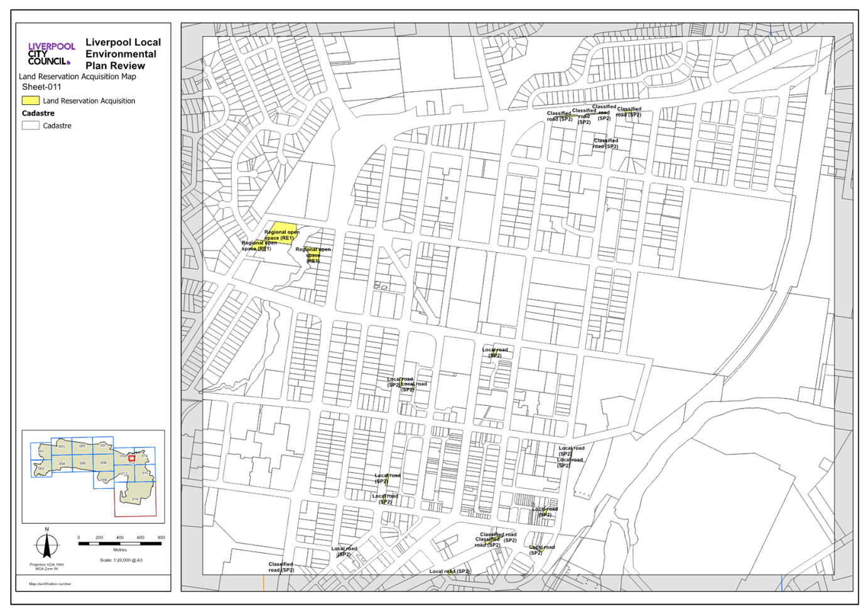Viewport: 868px width, 614px height.
Task: Click the scale bar '800' value
Action: (161, 538)
